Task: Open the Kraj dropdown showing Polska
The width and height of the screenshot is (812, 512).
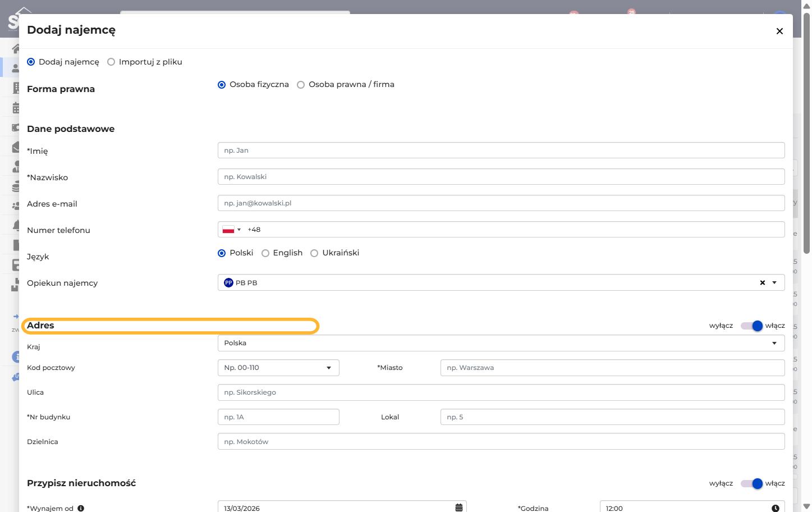Action: point(501,343)
